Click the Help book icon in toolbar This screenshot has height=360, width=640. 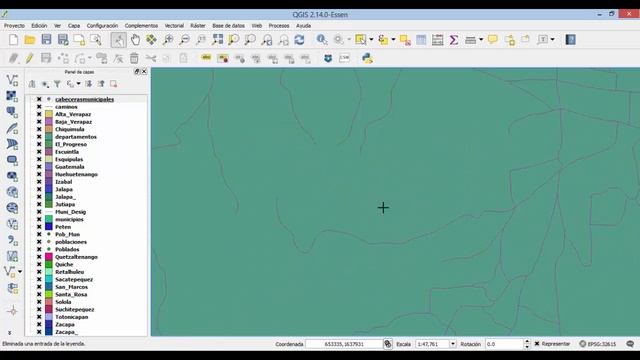click(570, 40)
